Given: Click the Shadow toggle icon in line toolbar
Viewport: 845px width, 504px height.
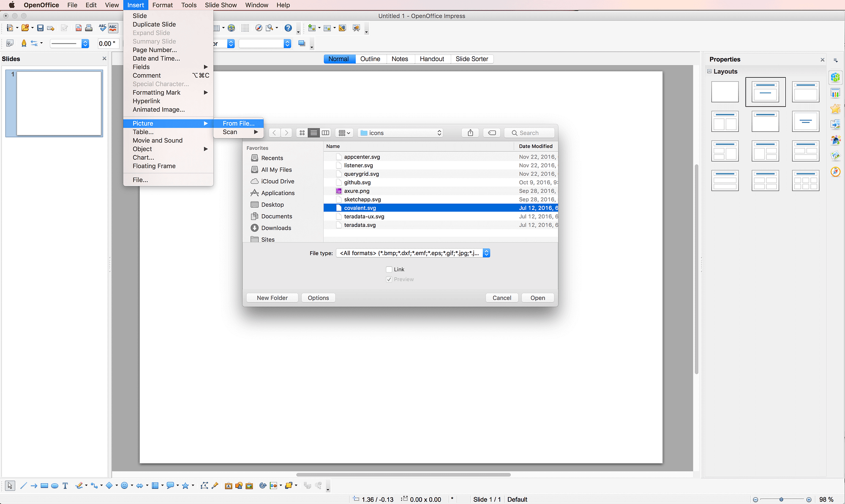Looking at the screenshot, I should point(302,44).
